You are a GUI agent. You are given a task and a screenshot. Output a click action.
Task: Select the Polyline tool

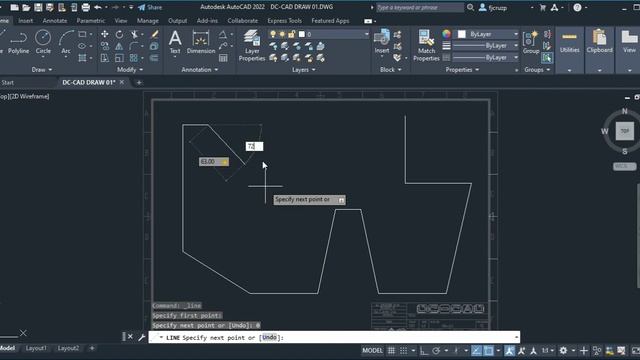point(18,42)
